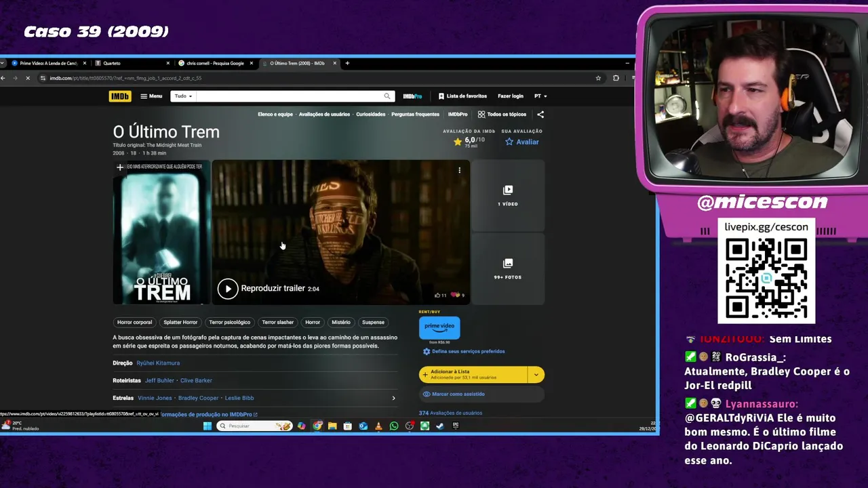The height and width of the screenshot is (488, 868).
Task: Open WhatsApp from the taskbar
Action: pos(394,426)
